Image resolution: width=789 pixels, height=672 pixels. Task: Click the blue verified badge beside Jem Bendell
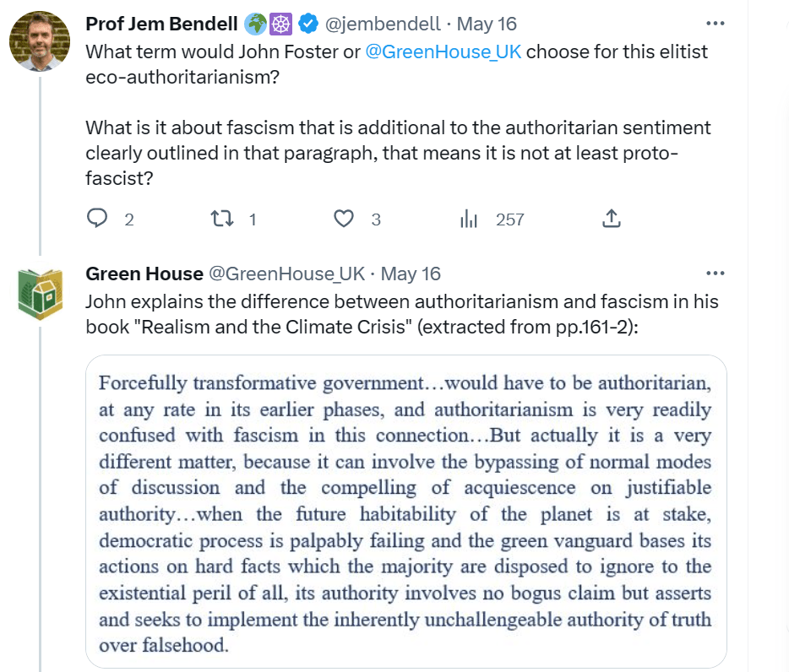[x=307, y=25]
